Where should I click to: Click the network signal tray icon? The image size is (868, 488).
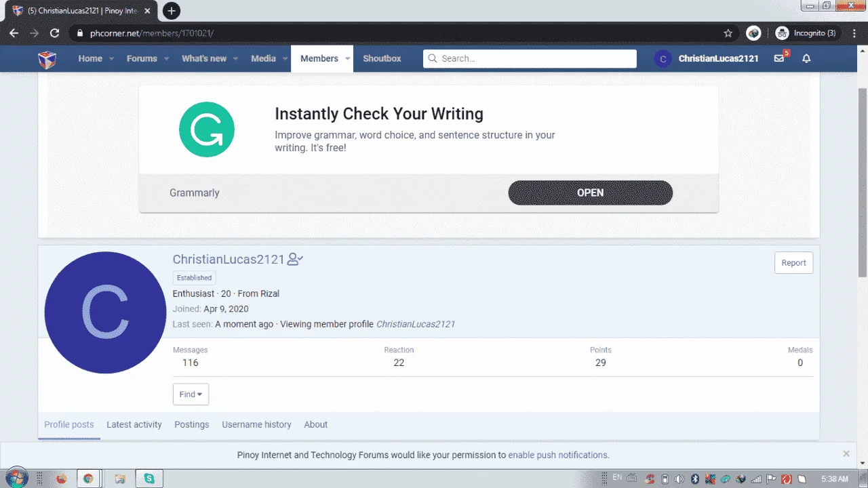[x=757, y=479]
